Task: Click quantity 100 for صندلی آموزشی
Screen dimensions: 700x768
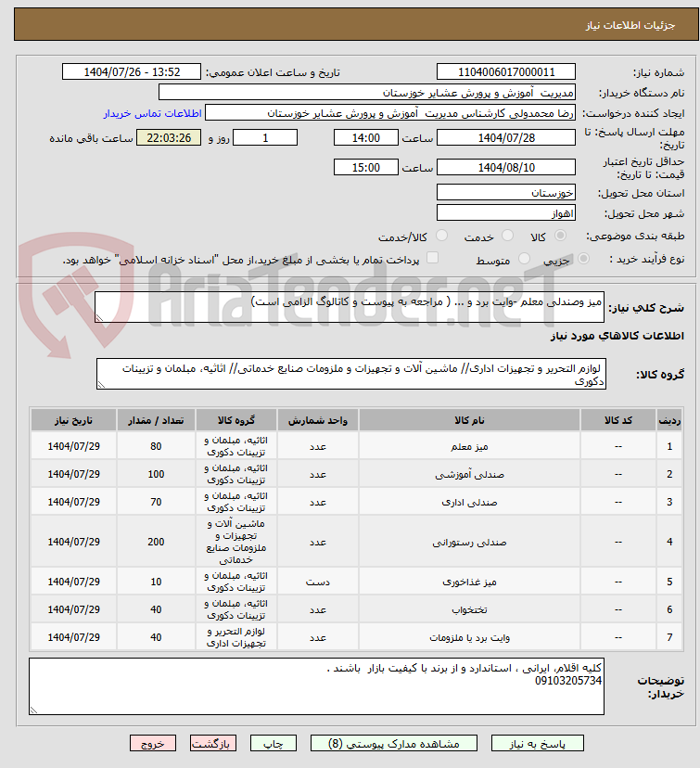Action: [156, 474]
